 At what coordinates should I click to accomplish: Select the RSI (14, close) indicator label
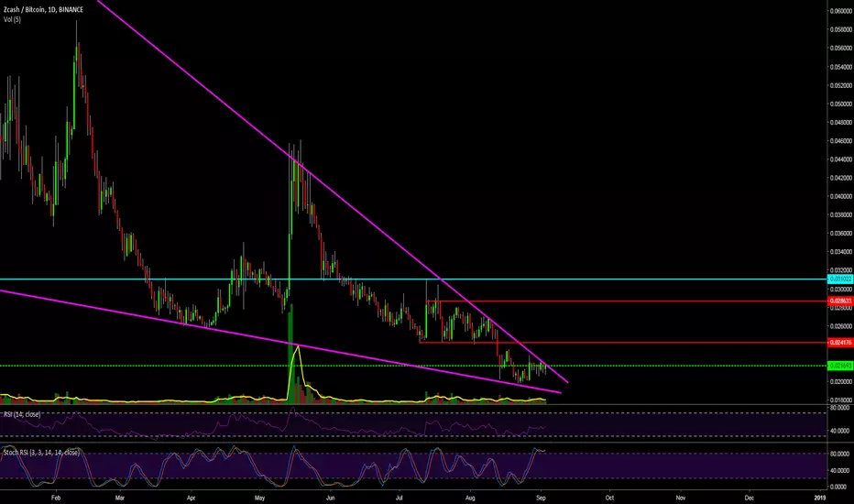(x=22, y=414)
